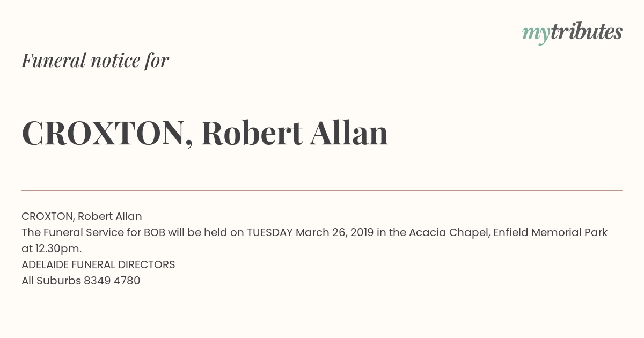Image resolution: width=644 pixels, height=338 pixels.
Task: Click the green 'my' part of the logo
Action: (536, 35)
